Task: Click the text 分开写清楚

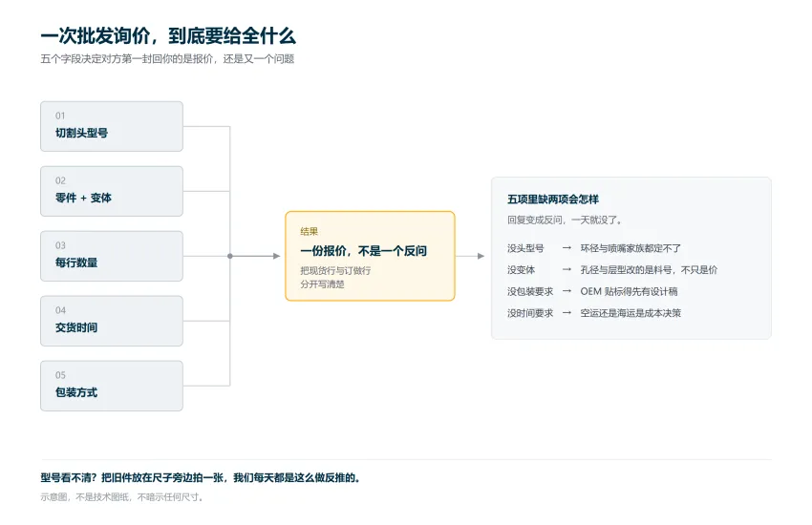Action: click(322, 283)
